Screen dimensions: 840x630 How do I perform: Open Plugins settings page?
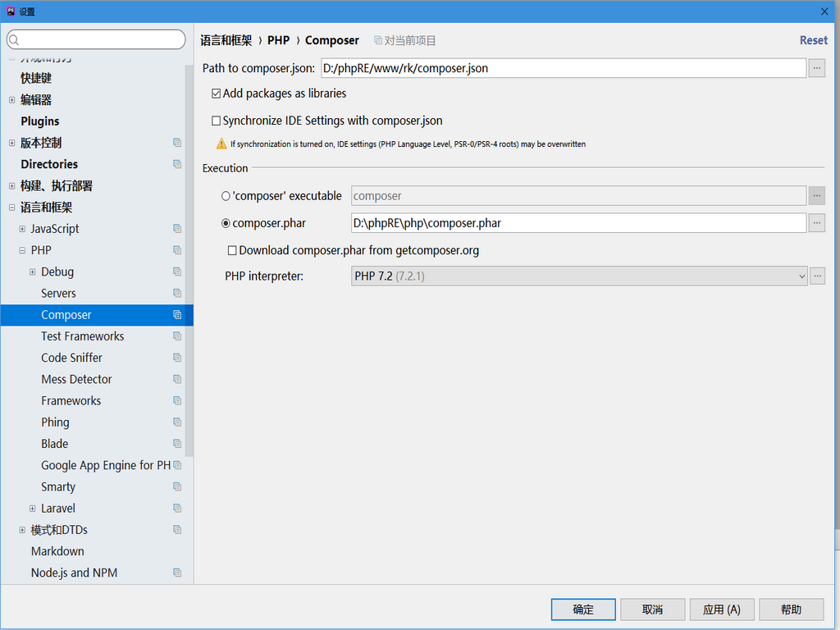click(40, 121)
